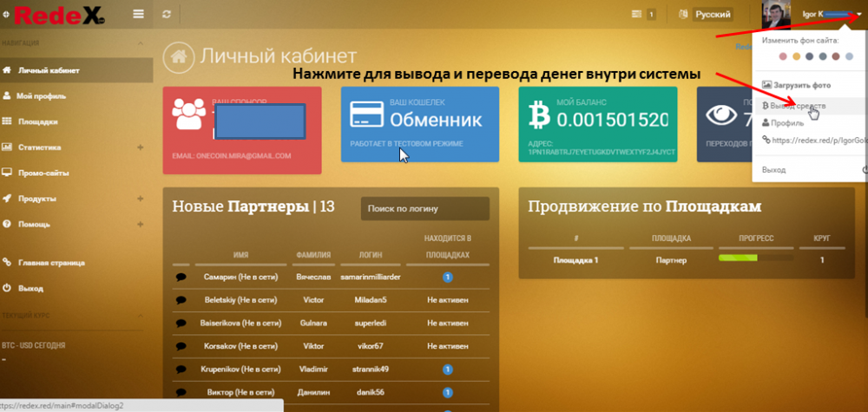Viewport: 868px width, 412px height.
Task: Click the refresh icon in top bar
Action: pyautogui.click(x=166, y=15)
